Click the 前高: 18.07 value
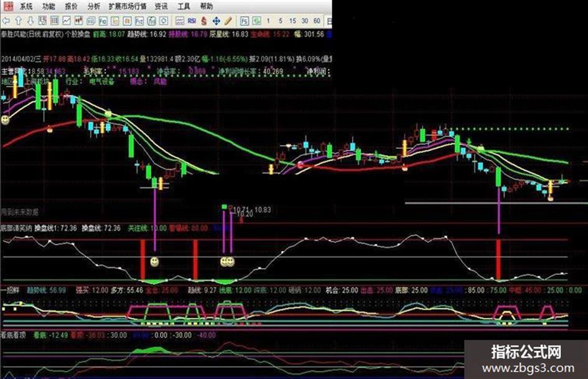Viewport: 588px width, 379px height. [x=109, y=34]
